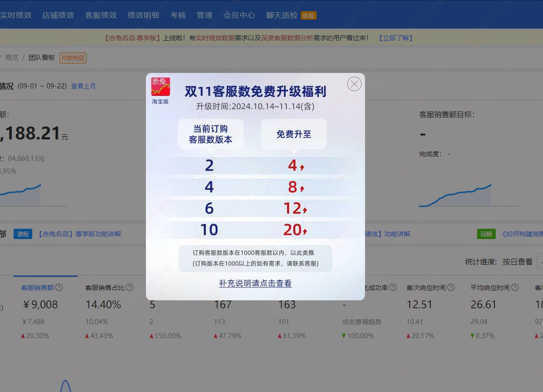This screenshot has height=392, width=543.
Task: Click the ￥9,008 sales value
Action: point(40,305)
